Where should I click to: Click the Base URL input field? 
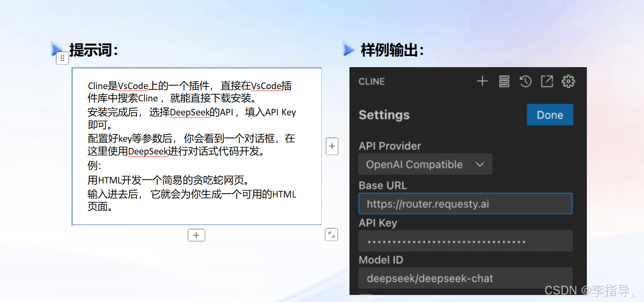[466, 204]
